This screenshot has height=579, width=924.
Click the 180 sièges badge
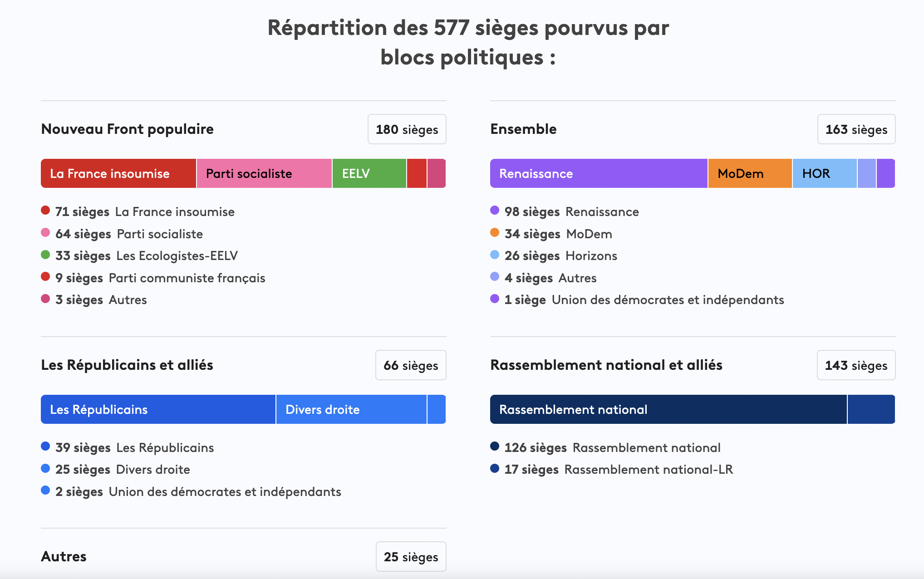(406, 129)
